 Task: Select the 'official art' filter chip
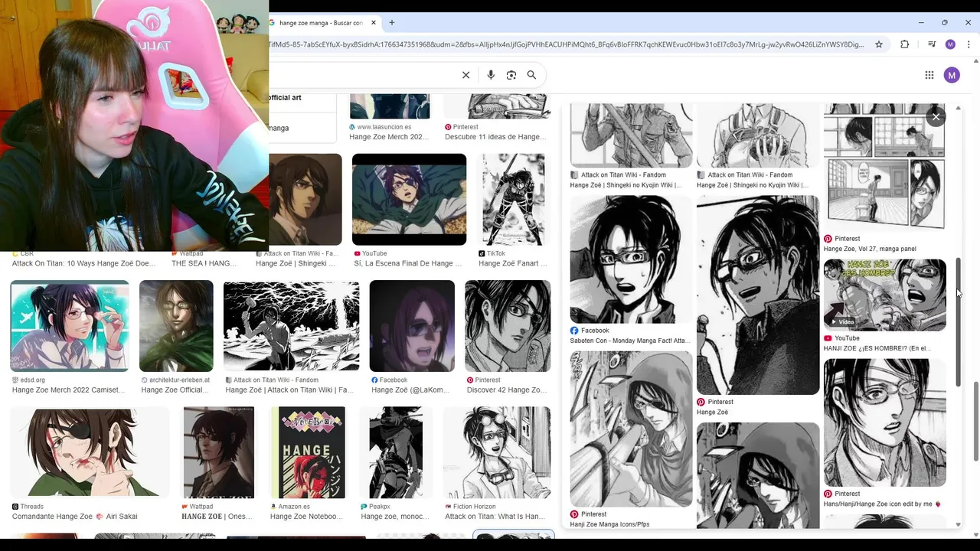(x=285, y=98)
